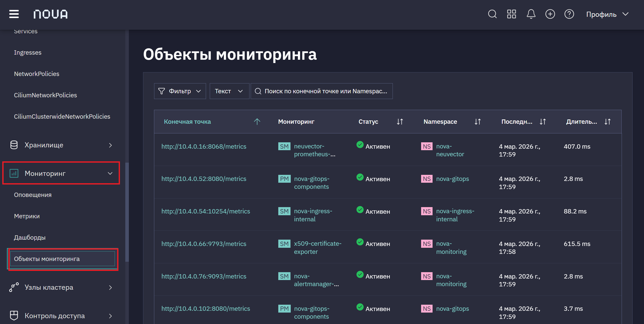Click the endpoint search field
Image resolution: width=644 pixels, height=324 pixels.
tap(321, 91)
